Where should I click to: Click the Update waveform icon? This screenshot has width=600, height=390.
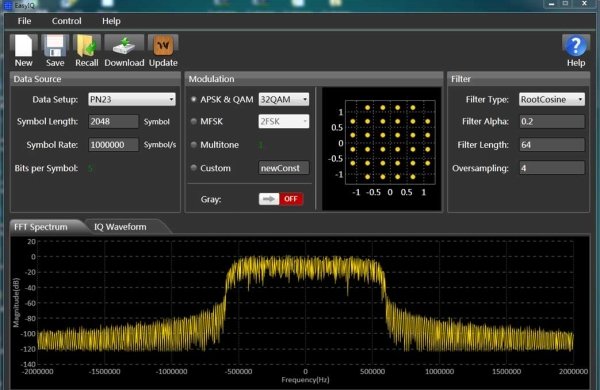[163, 46]
